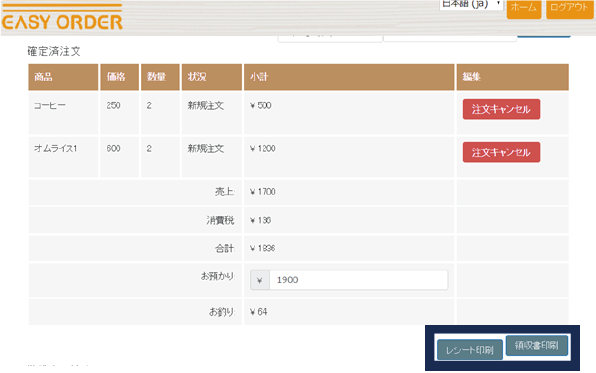Screen dimensions: 596x373
Task: Focus the お預かり amount input field
Action: click(x=358, y=280)
